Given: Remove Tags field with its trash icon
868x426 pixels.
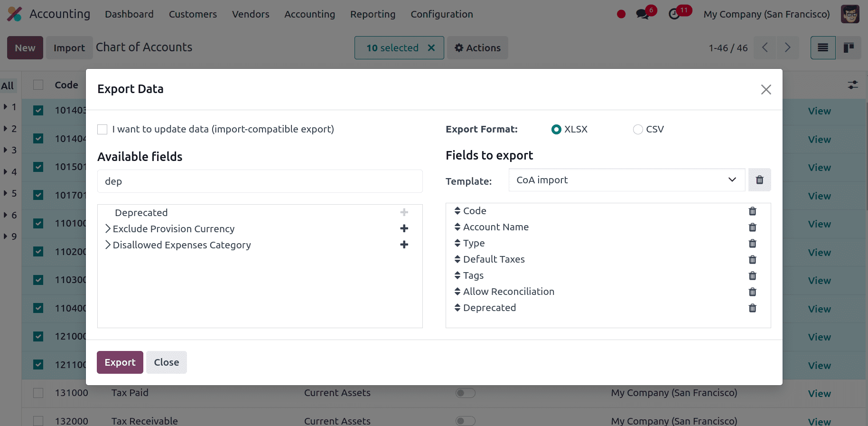Looking at the screenshot, I should [752, 275].
